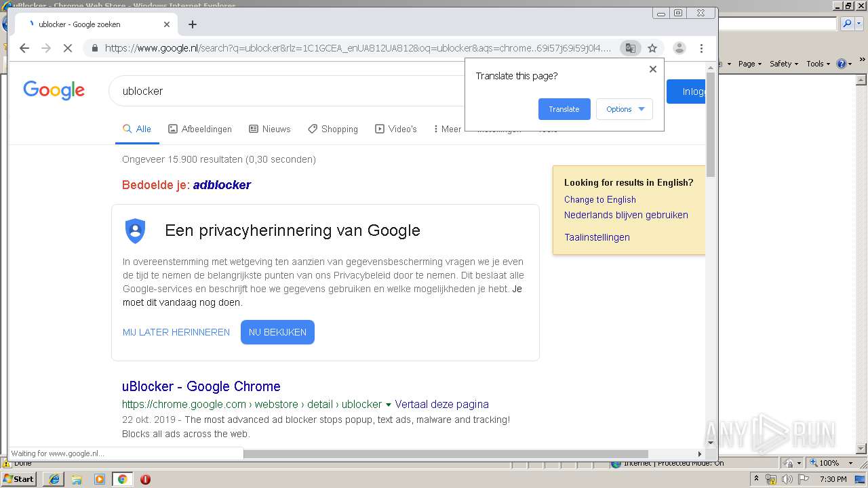Screen dimensions: 868x488
Task: Click the translate icon in the address bar
Action: tap(631, 48)
